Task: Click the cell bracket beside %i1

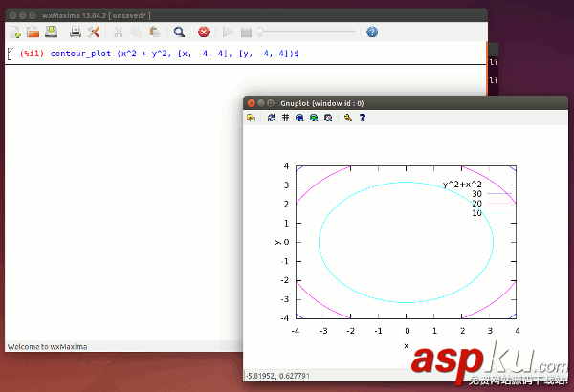Action: coord(10,54)
